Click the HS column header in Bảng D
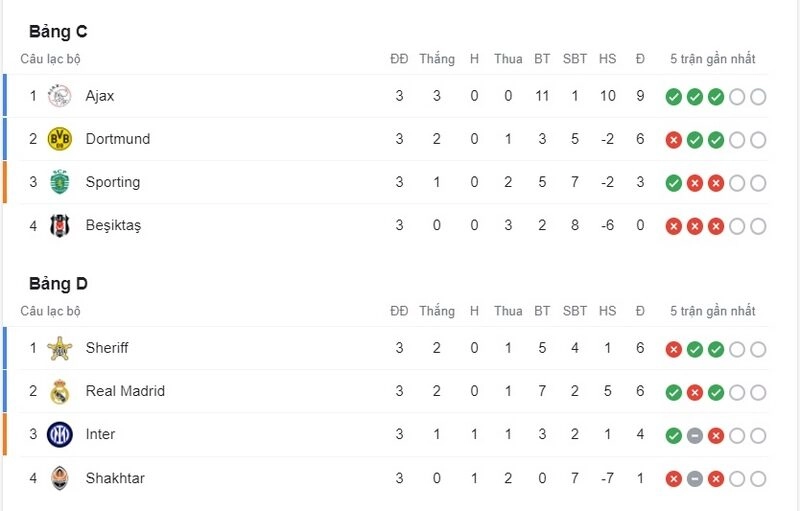 [x=607, y=311]
